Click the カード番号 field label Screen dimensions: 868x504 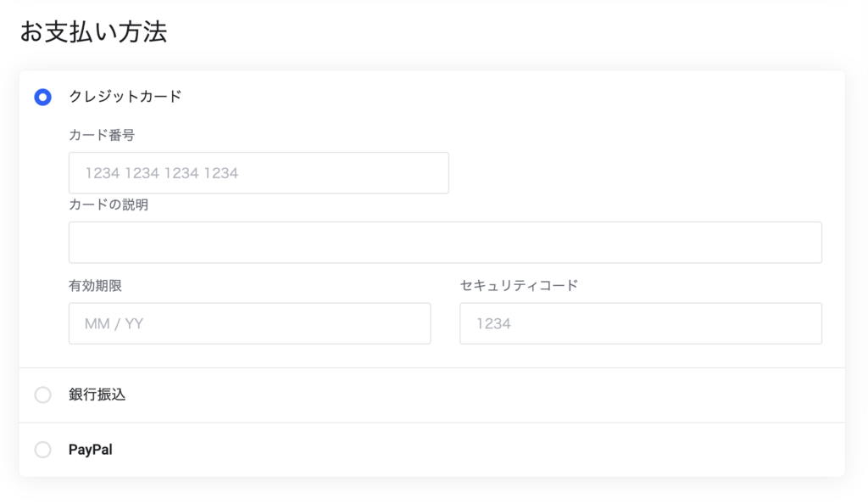(x=102, y=135)
